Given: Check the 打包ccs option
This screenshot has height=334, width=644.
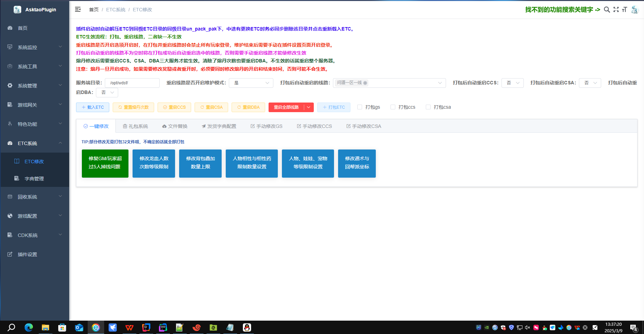Looking at the screenshot, I should tap(393, 107).
